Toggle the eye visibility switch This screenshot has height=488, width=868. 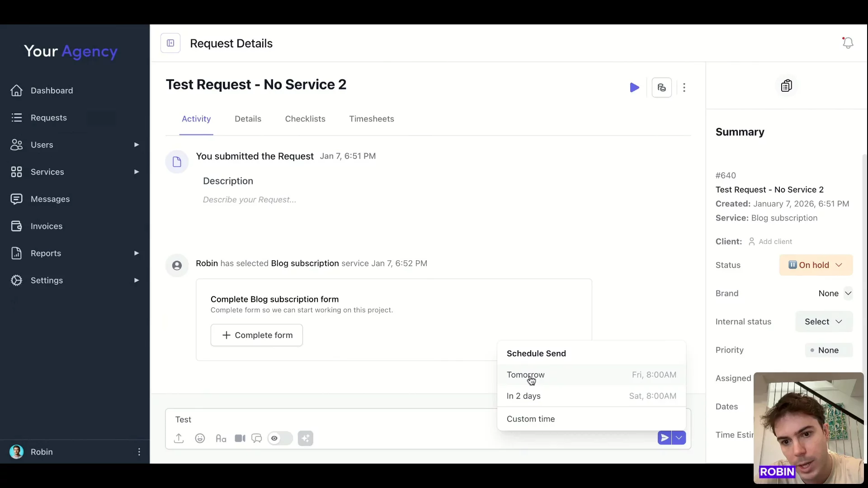280,438
